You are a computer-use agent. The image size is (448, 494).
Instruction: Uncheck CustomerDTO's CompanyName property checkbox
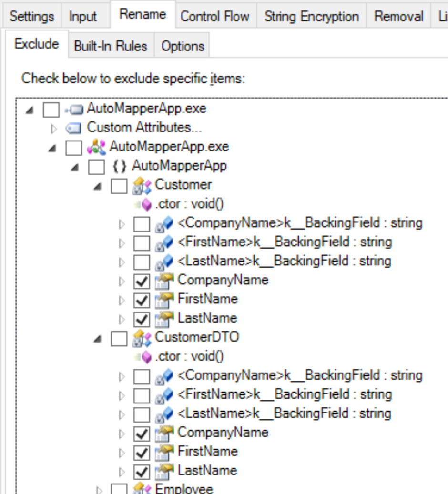point(142,434)
